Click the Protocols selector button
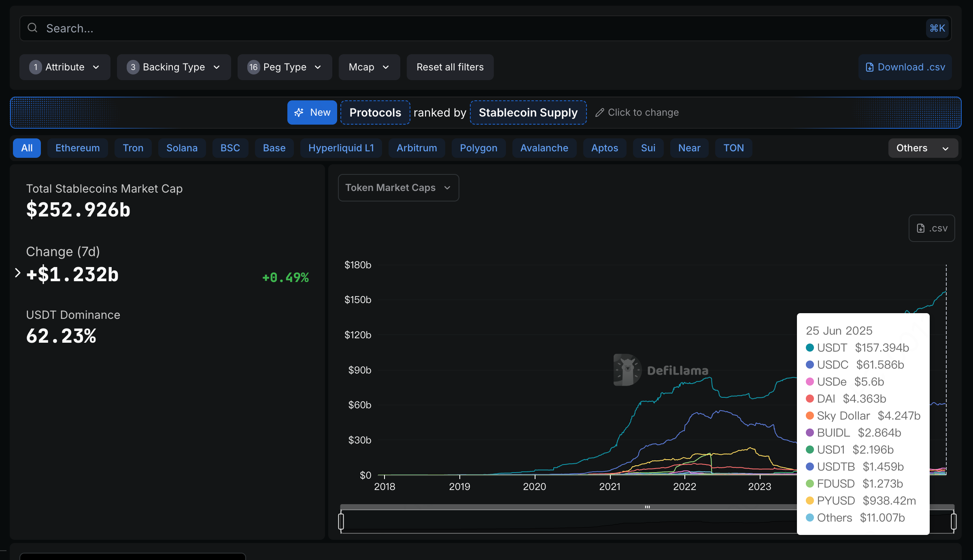Image resolution: width=973 pixels, height=560 pixels. pos(375,112)
